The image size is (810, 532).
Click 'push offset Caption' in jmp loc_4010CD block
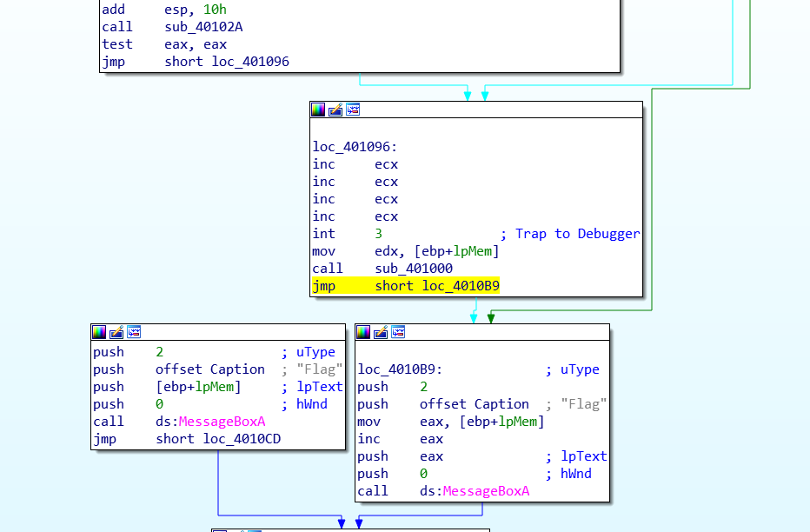179,369
